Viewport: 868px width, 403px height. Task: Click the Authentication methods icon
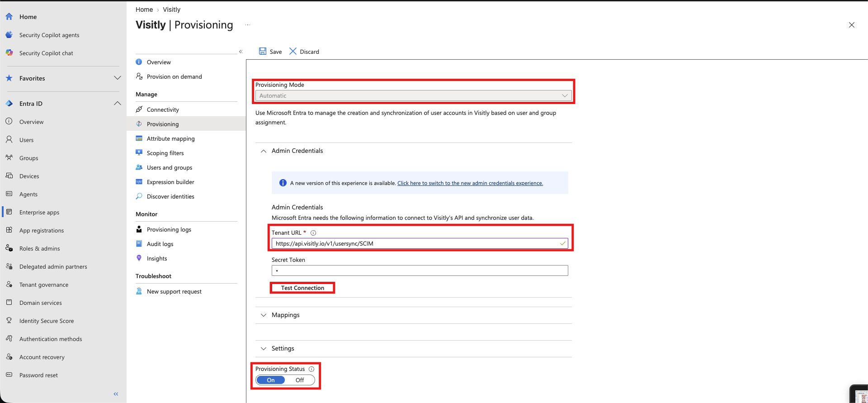[9, 339]
